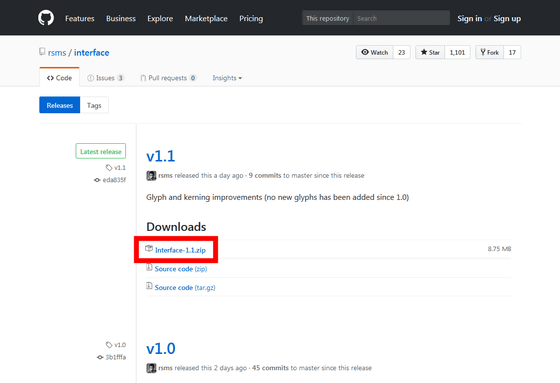The image size is (560, 383).
Task: Fork this repository
Action: point(489,53)
